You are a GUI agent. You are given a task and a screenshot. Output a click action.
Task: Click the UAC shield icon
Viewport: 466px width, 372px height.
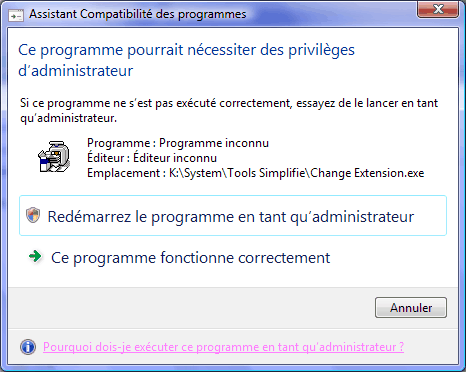[33, 215]
